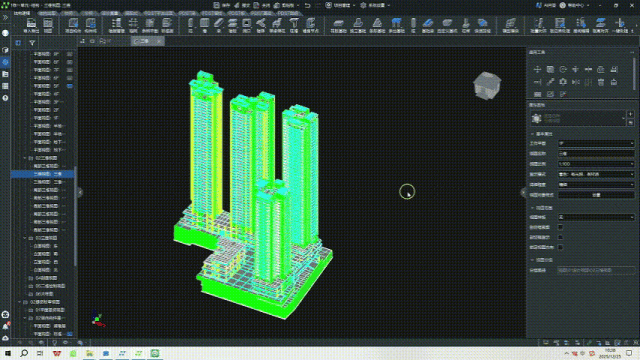Click the view tree vertical scrollbar
Screen dimensions: 640x360
pos(76,216)
